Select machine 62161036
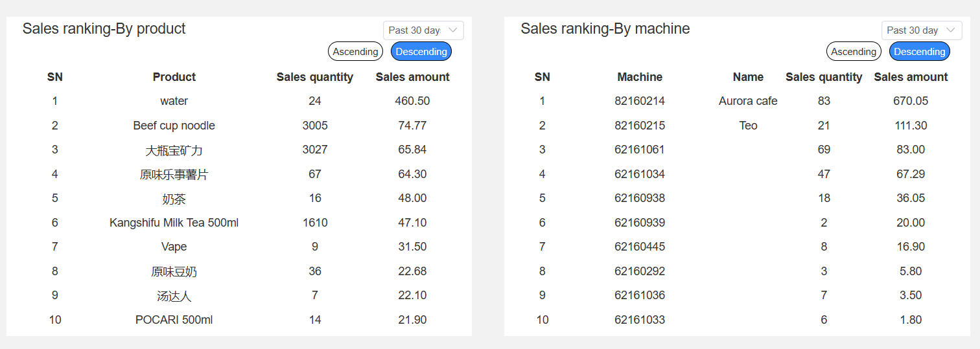The image size is (980, 349). coord(640,295)
